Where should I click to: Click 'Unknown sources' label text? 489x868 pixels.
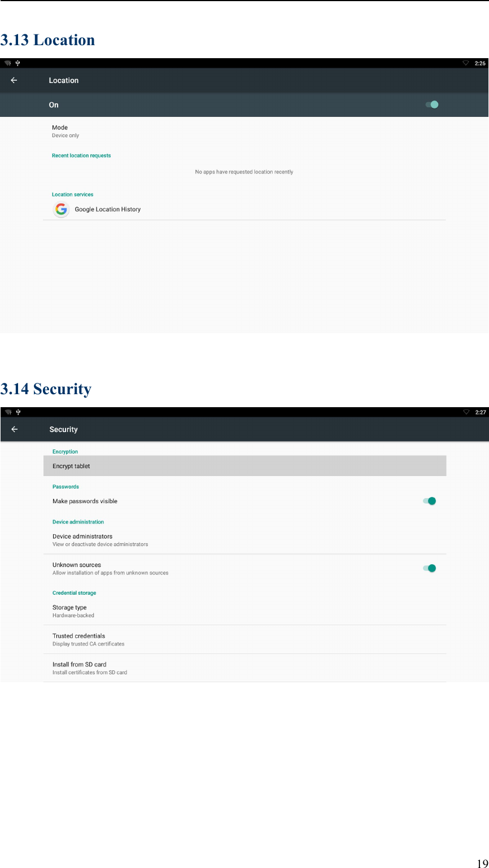[x=77, y=565]
